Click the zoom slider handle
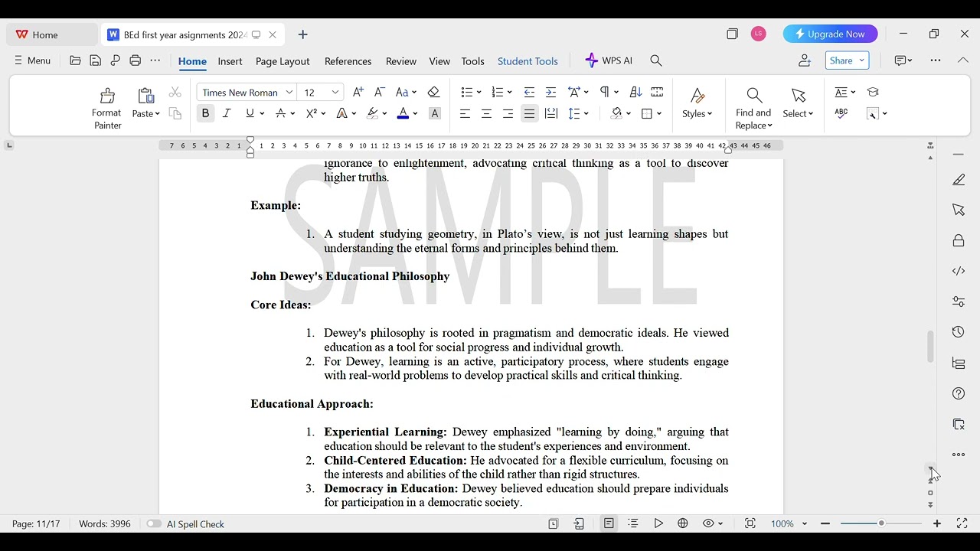980x551 pixels. 881,523
